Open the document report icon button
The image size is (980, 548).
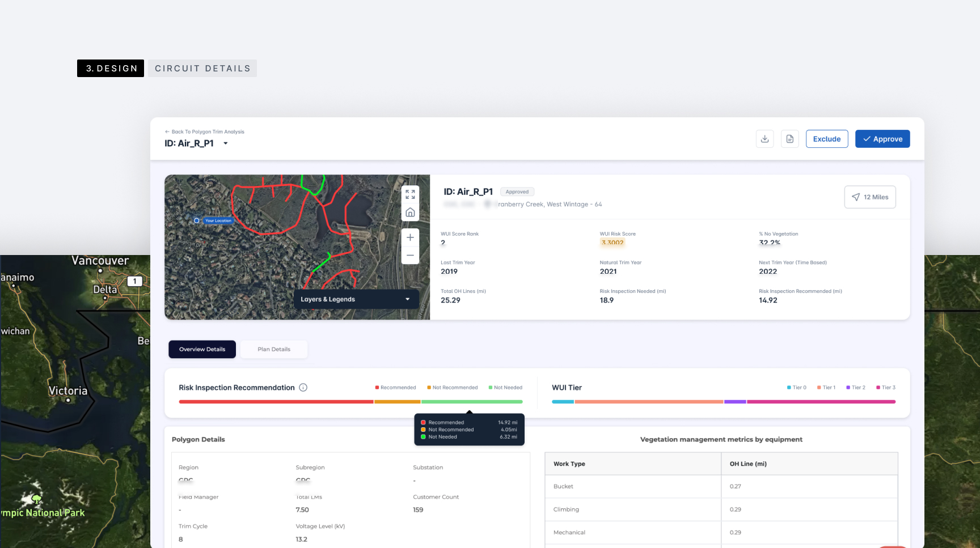789,139
